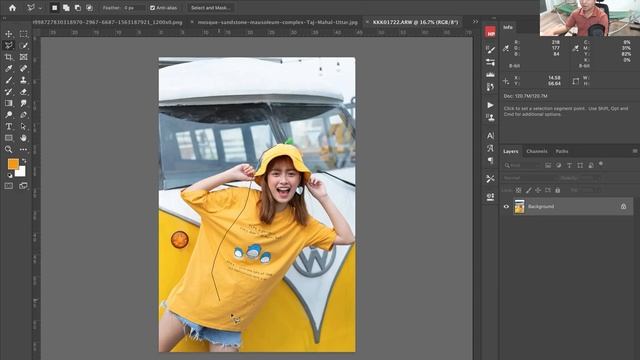Open the Actions panel play icon
Image resolution: width=640 pixels, height=360 pixels.
point(490,105)
